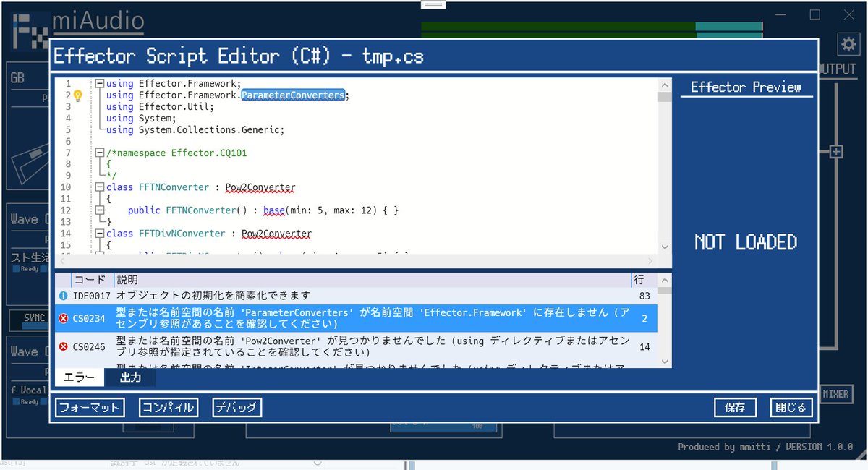Viewport: 868px width, 470px height.
Task: Open settings gear in FxmiAudio window
Action: 847,44
